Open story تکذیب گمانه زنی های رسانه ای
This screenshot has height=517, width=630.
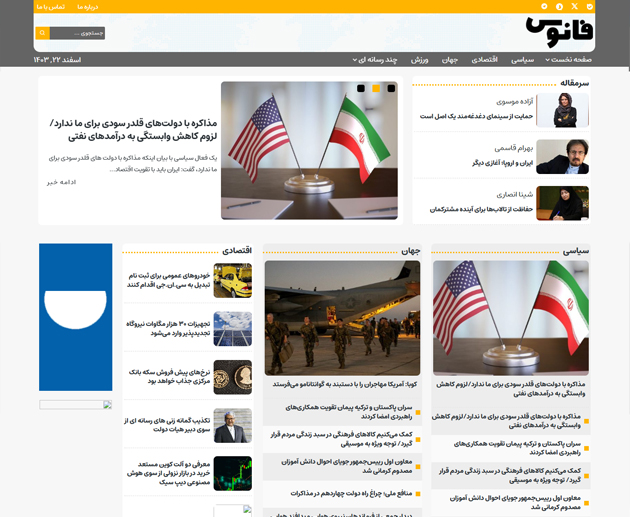pyautogui.click(x=167, y=425)
